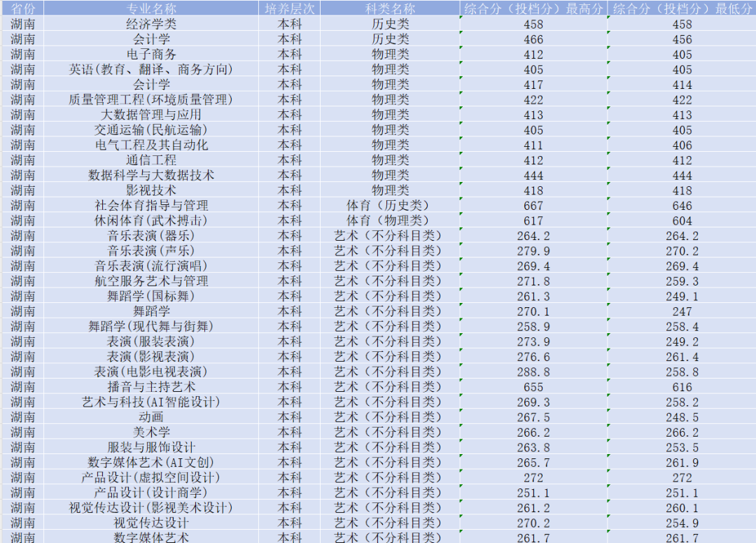Select the 美术学 cell
The image size is (756, 543).
click(151, 432)
